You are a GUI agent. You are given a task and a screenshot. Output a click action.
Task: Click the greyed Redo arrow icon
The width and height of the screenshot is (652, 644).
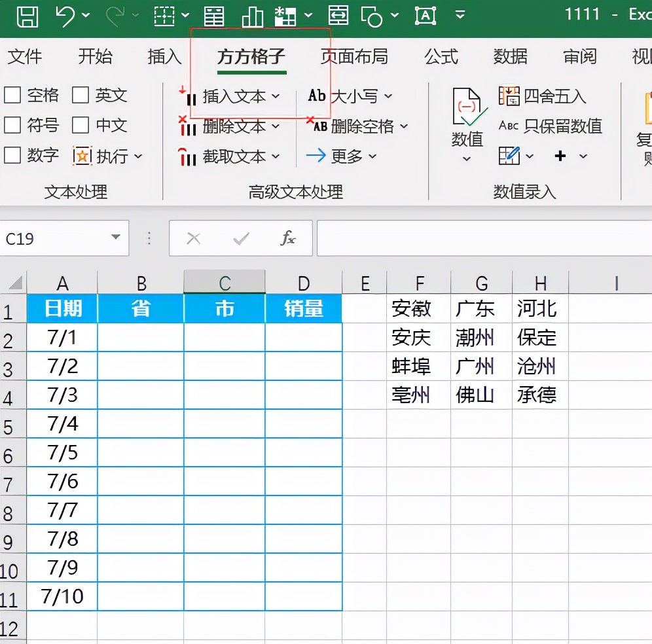[x=115, y=16]
